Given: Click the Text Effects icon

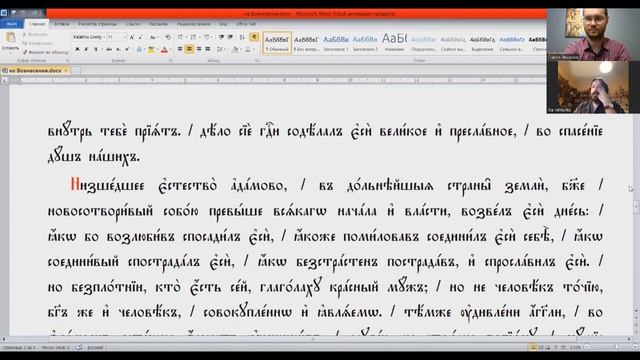Looking at the screenshot, I should point(139,49).
